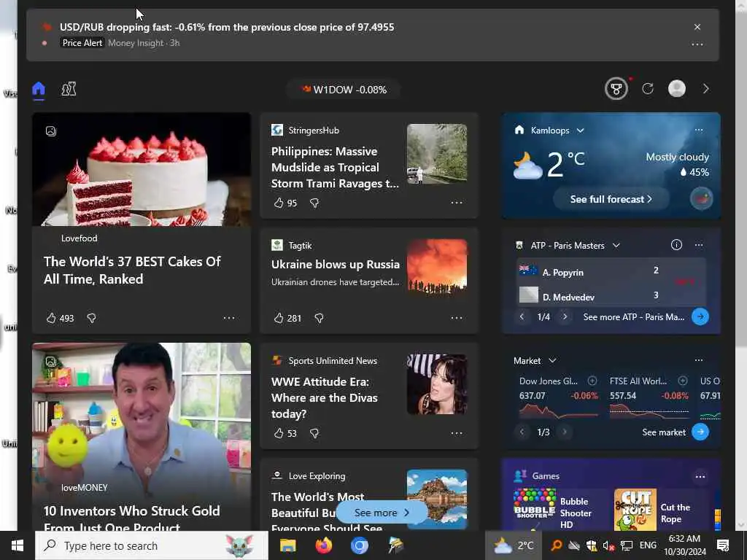Expand the Market dropdown
The image size is (747, 560).
point(552,360)
